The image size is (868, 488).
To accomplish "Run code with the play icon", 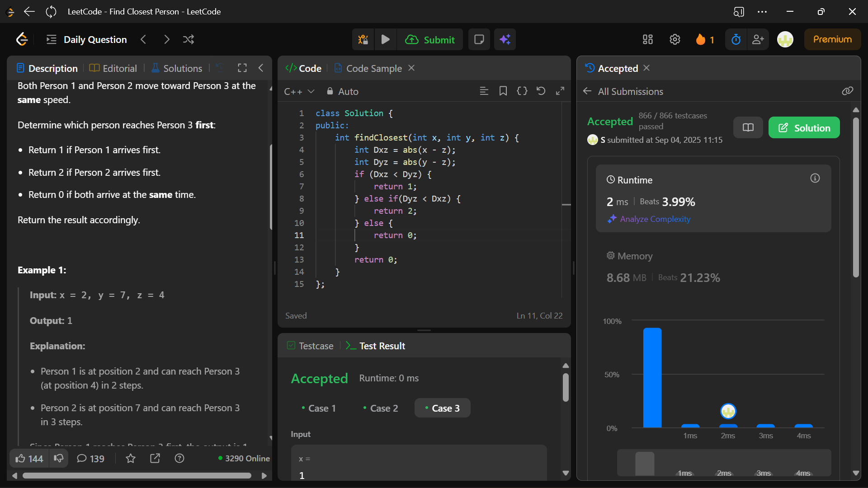I will point(385,40).
